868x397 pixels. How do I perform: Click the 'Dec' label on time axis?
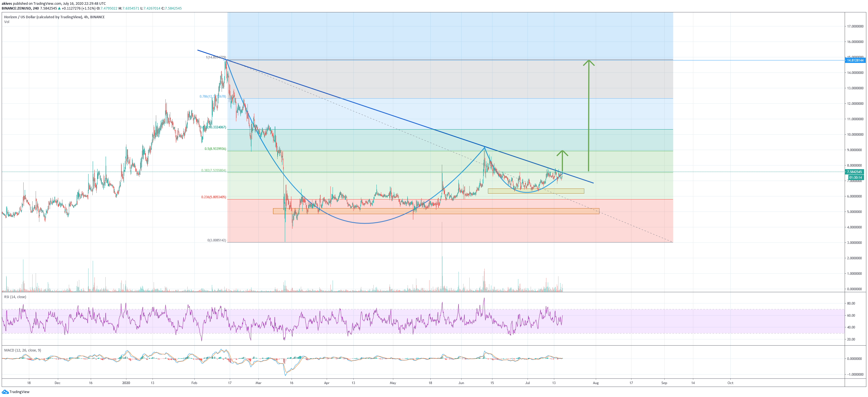pyautogui.click(x=58, y=383)
